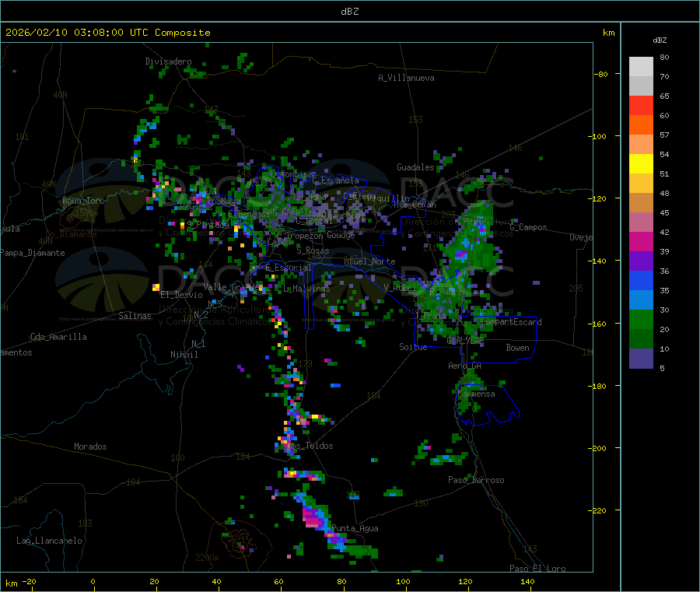Click the Soitue location label

pyautogui.click(x=413, y=347)
